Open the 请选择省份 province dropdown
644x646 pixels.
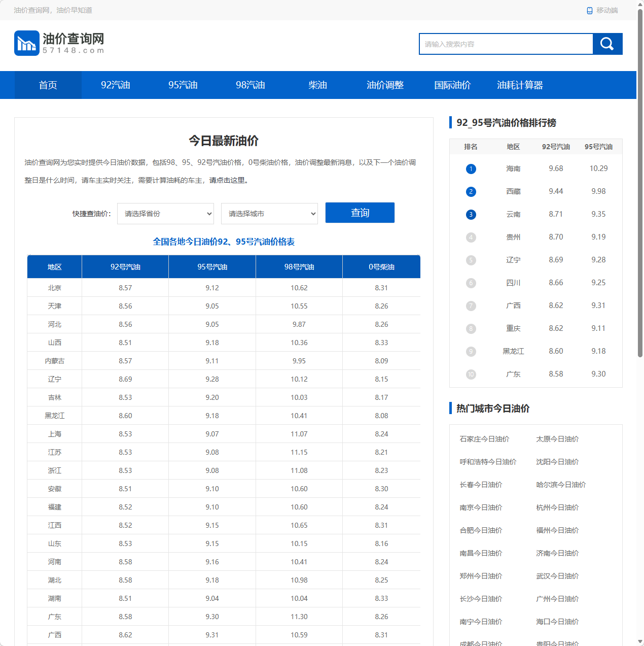coord(165,214)
